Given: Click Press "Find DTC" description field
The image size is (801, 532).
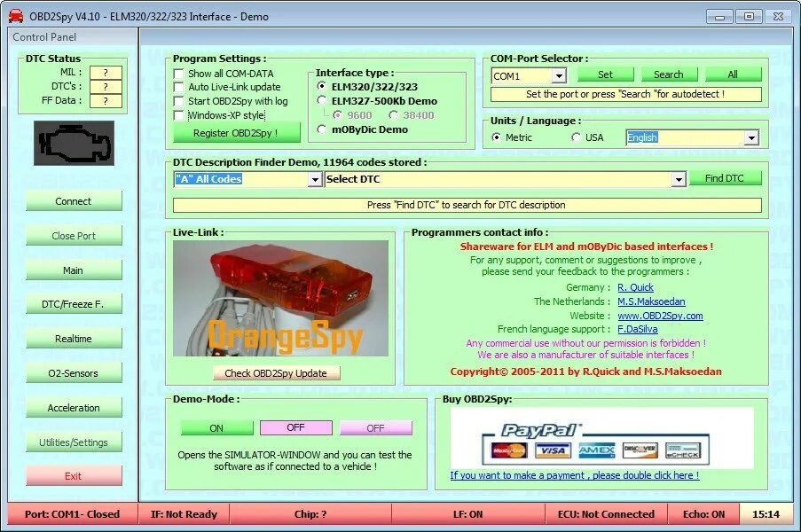Looking at the screenshot, I should pos(467,205).
